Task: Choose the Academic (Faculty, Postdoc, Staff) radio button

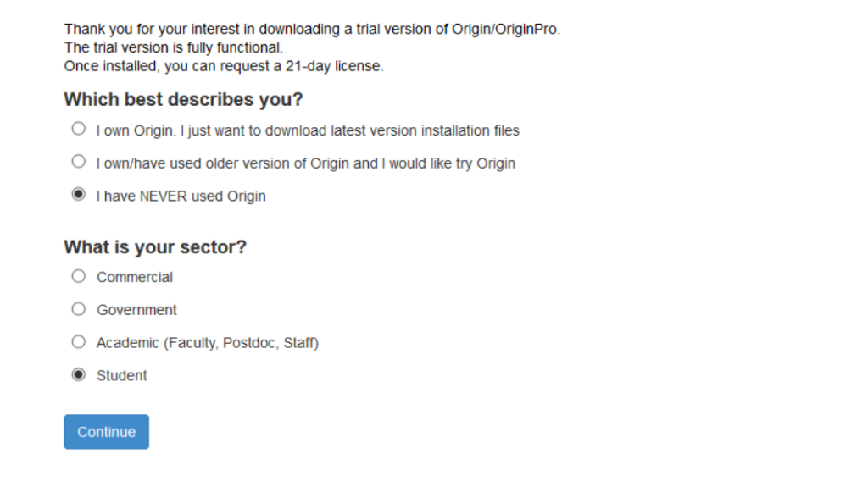Action: [x=79, y=342]
